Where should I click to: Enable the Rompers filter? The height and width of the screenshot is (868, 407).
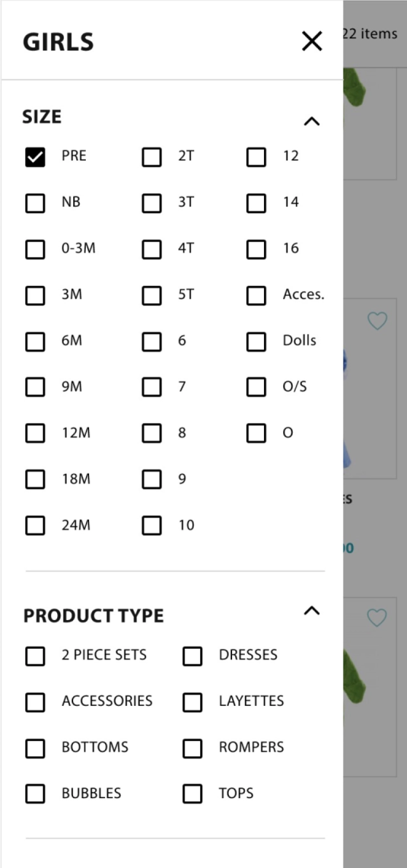point(192,748)
